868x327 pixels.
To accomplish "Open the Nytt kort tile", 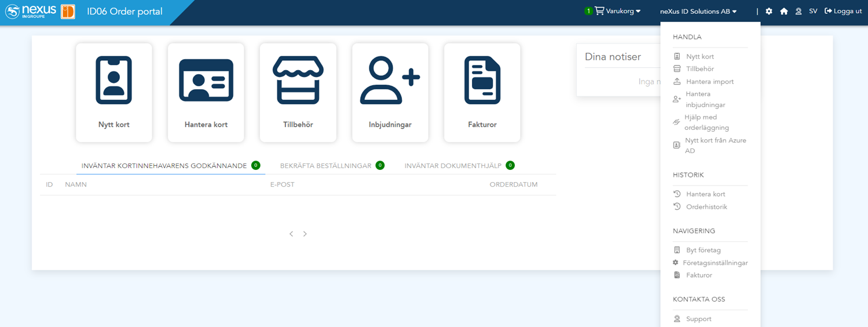I will [x=114, y=93].
